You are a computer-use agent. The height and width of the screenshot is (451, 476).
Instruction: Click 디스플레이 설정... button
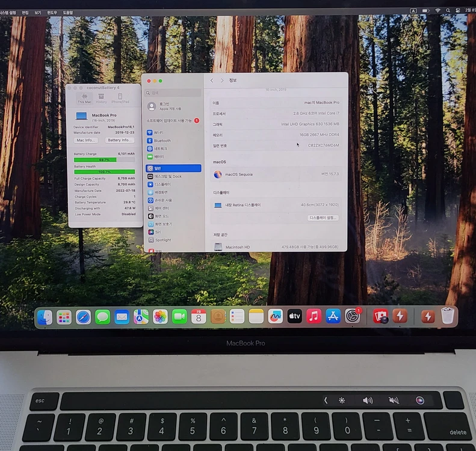323,218
